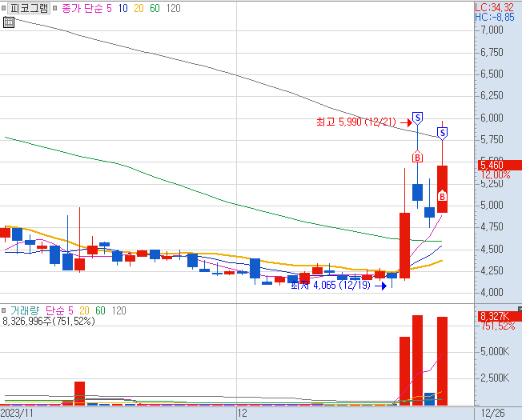Select the green 60-day price moving average label
The image size is (522, 420).
point(155,8)
